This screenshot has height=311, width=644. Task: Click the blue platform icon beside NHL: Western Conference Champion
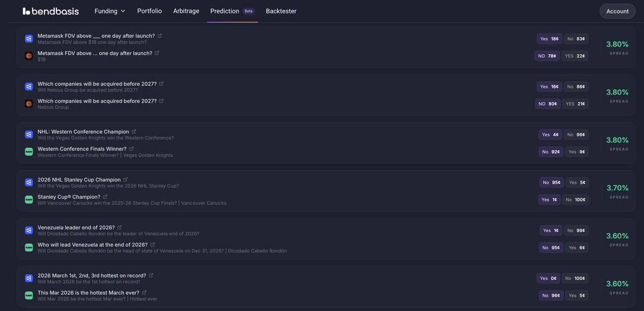(29, 134)
